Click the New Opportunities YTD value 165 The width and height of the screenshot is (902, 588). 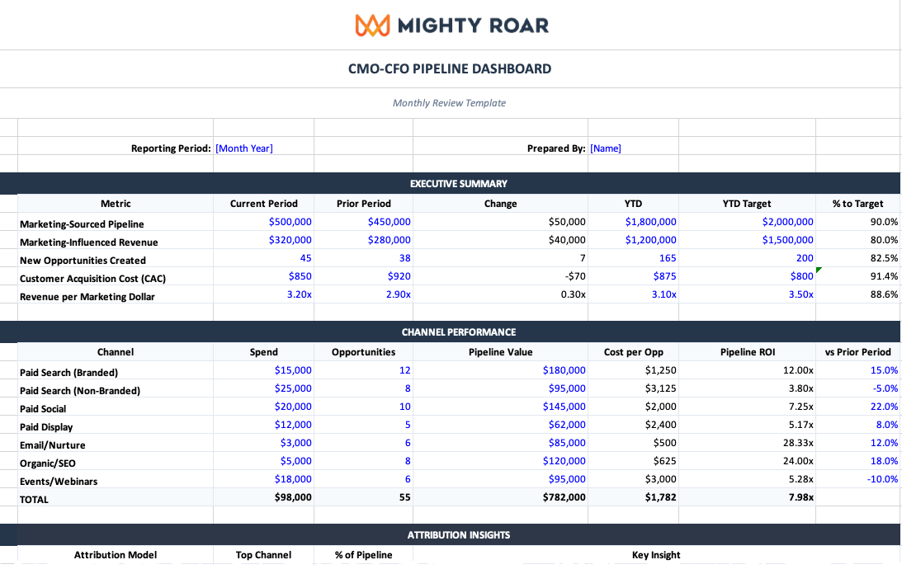(x=668, y=257)
